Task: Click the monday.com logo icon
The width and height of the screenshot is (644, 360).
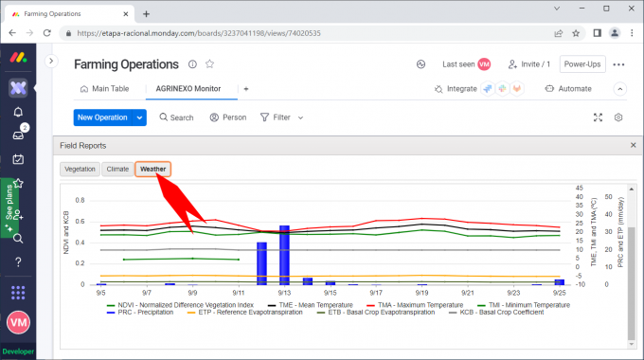Action: tap(19, 58)
